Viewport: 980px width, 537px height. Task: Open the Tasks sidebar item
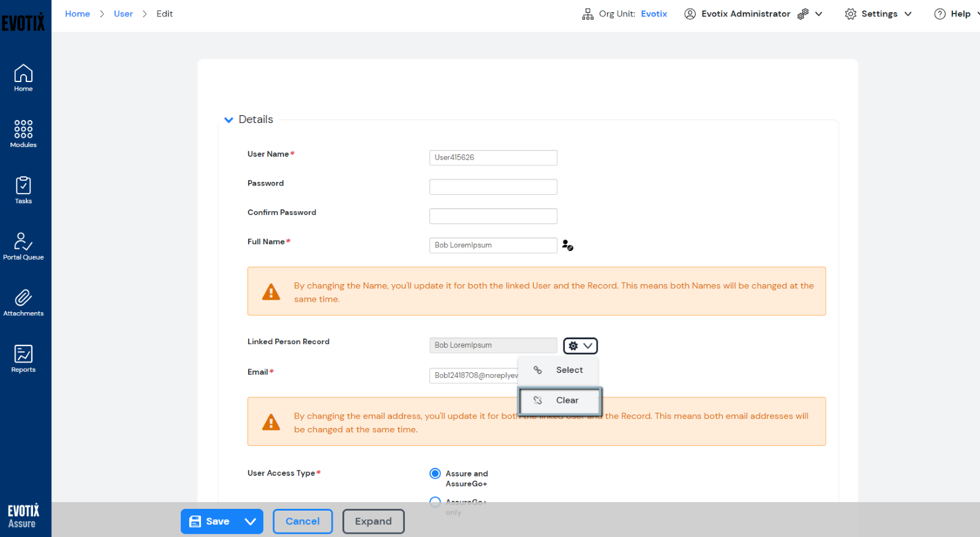tap(23, 190)
